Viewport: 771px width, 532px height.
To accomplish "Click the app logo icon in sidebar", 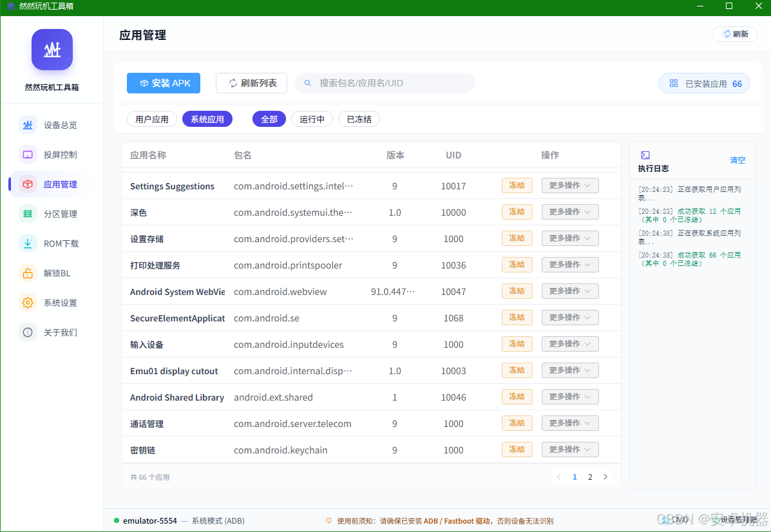I will click(52, 50).
